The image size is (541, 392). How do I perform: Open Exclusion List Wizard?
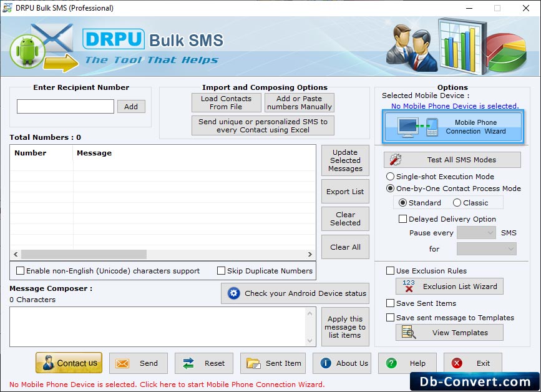coord(449,287)
